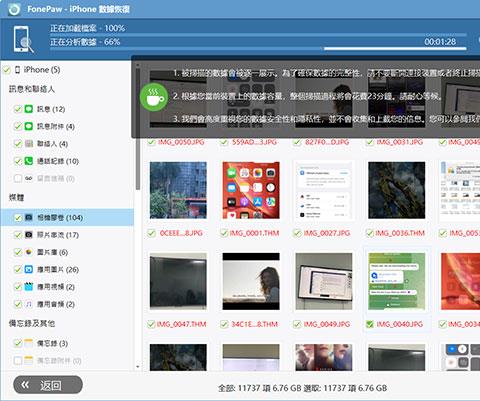Click the 559AD...3.JPG file name
The height and width of the screenshot is (401, 480).
(254, 142)
